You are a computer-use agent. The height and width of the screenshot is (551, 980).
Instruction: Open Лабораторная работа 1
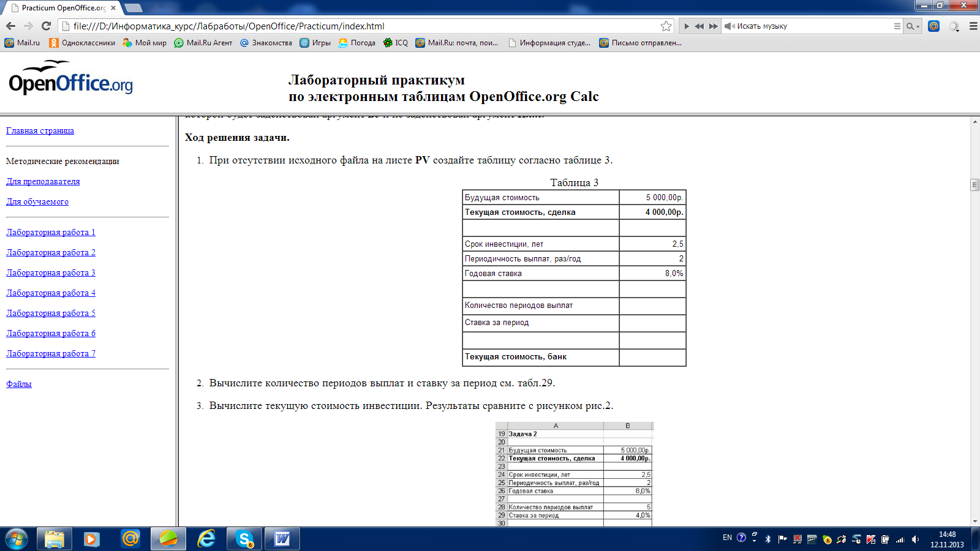tap(51, 232)
